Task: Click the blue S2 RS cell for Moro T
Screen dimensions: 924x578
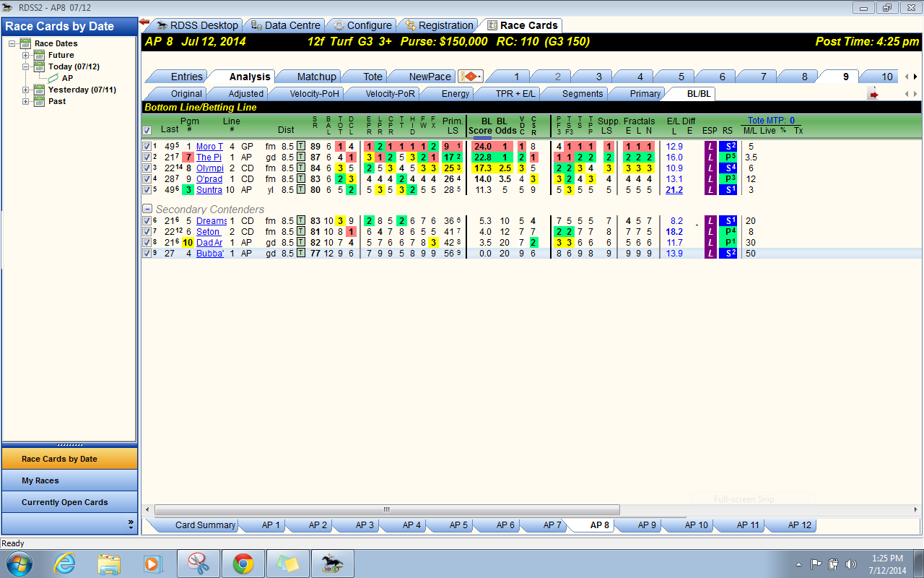Action: click(x=727, y=147)
